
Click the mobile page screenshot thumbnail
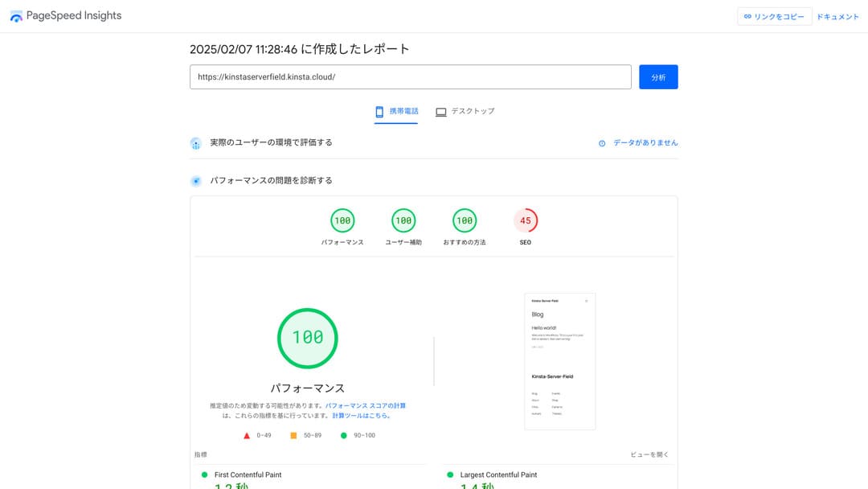[x=559, y=361]
